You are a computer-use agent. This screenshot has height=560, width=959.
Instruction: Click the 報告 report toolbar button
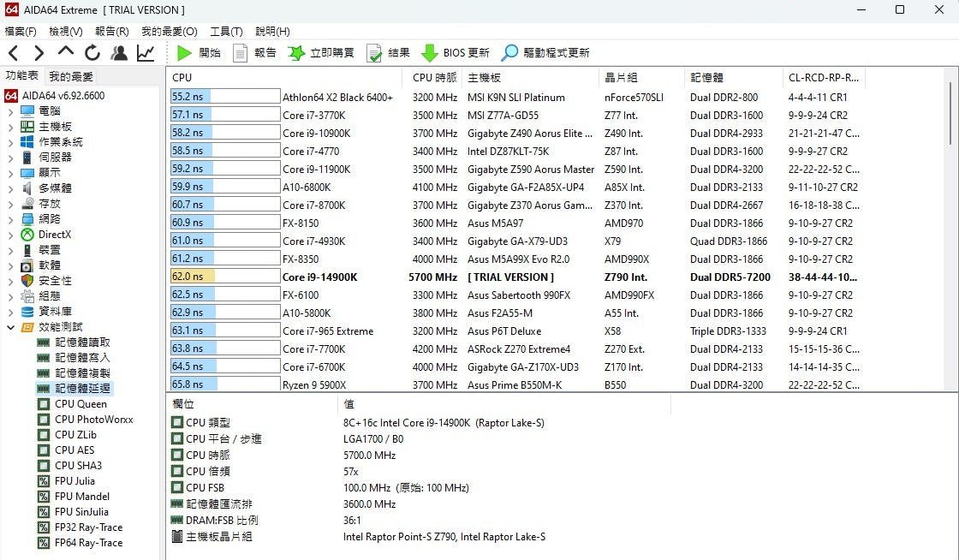(254, 53)
